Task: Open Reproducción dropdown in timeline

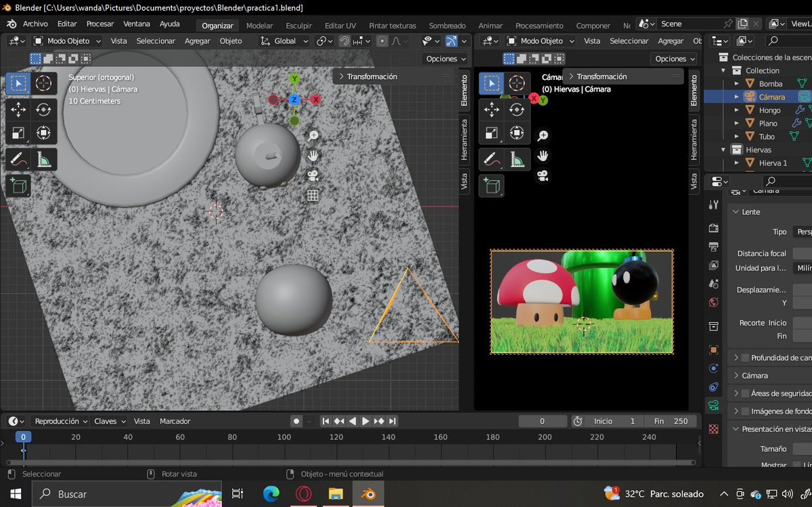Action: [61, 421]
